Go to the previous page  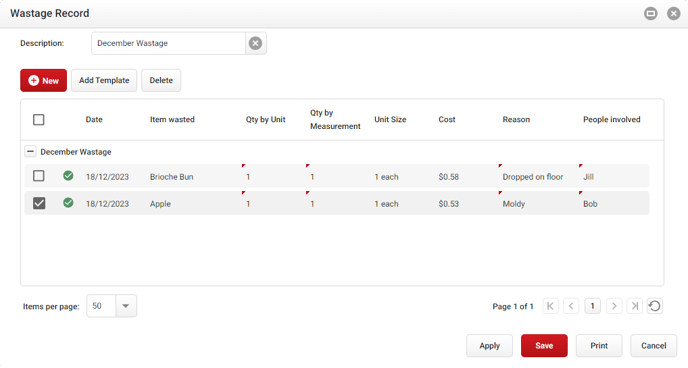(571, 306)
